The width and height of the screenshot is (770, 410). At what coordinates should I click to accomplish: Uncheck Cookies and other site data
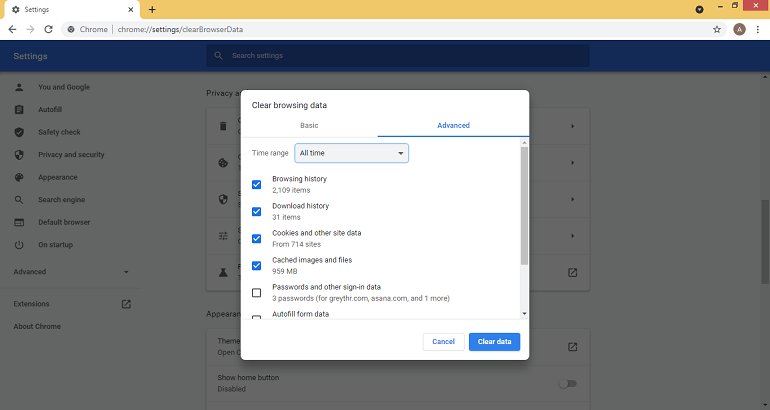tap(256, 239)
